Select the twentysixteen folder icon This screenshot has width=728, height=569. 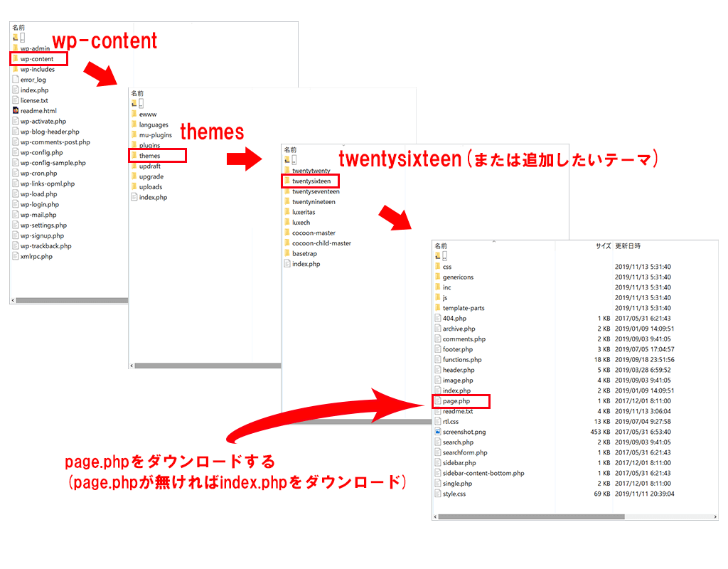tap(287, 181)
